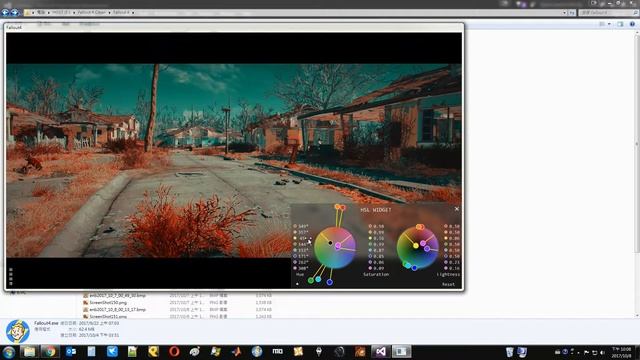Viewport: 640px width, 360px height.
Task: Select the 349° hue entry
Action: tap(301, 226)
